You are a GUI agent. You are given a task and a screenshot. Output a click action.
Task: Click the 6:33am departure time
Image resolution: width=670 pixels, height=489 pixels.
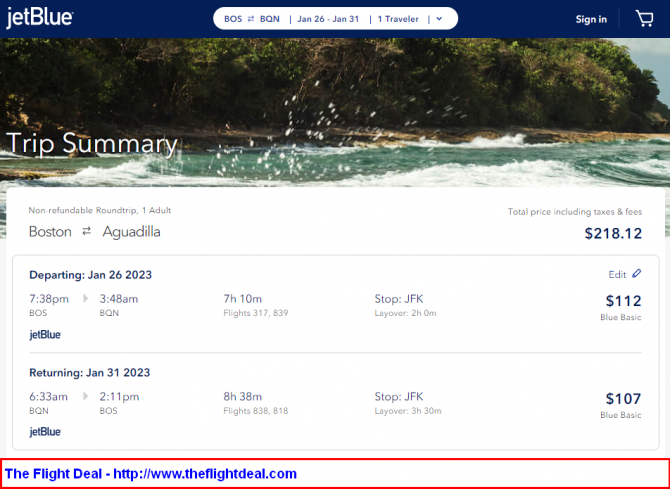point(48,397)
